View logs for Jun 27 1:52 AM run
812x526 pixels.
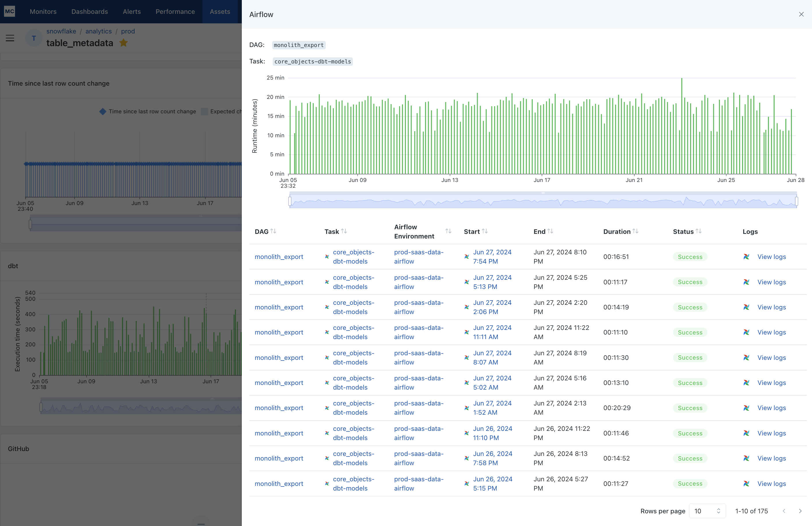tap(771, 408)
